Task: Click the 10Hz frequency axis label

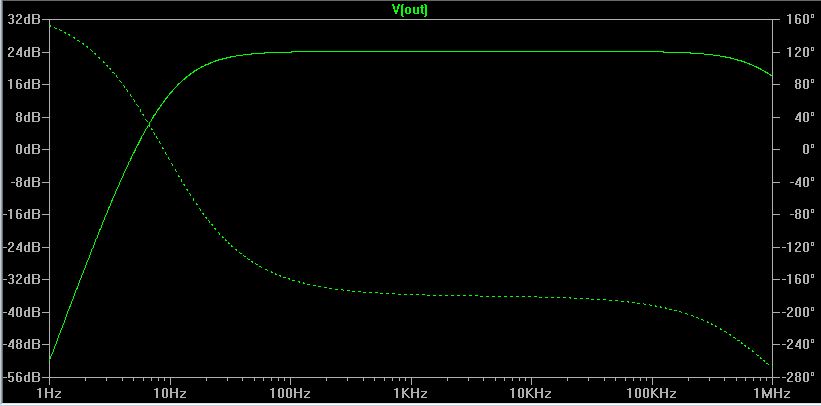Action: point(170,393)
